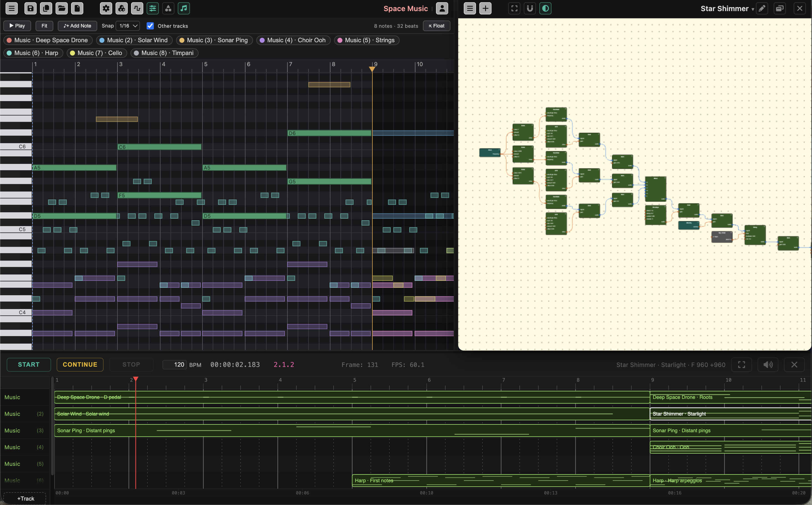812x505 pixels.
Task: Open settings with the gear icon
Action: click(106, 8)
